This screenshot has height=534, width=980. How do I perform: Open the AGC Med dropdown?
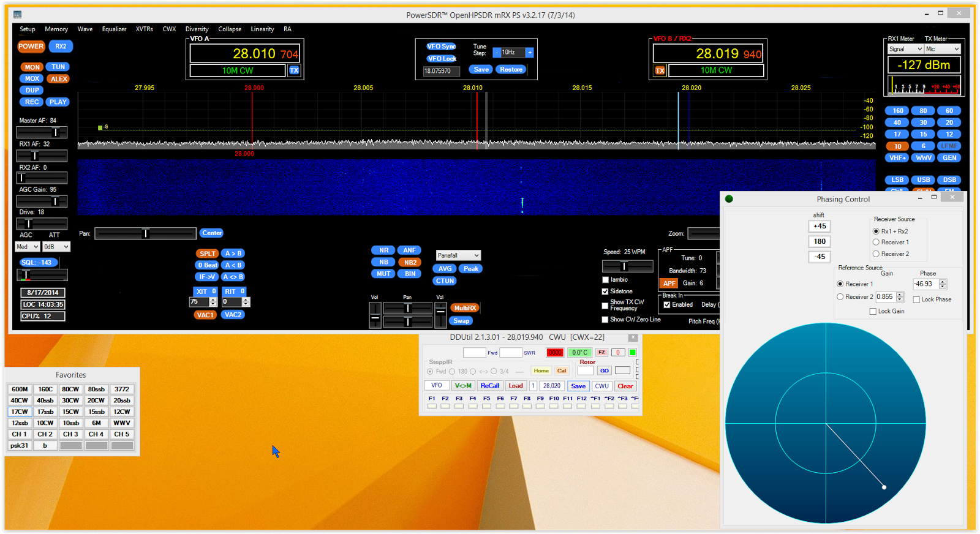28,247
